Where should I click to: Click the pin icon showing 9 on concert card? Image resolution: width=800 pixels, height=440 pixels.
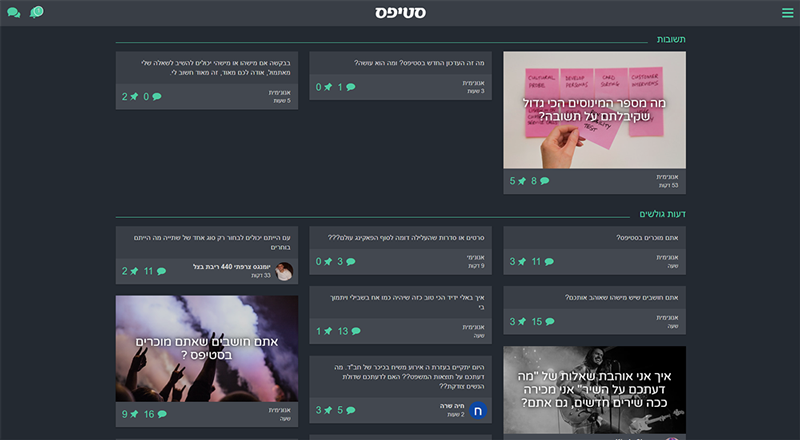click(135, 414)
